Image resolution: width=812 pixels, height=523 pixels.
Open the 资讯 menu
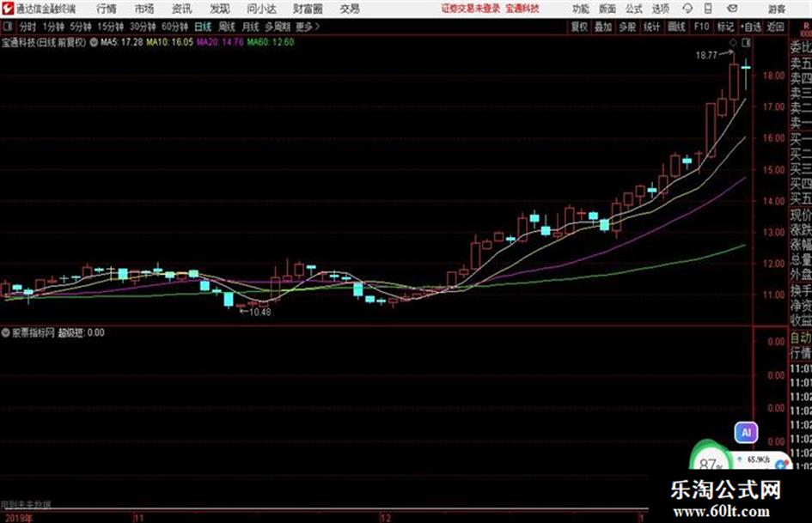click(182, 9)
